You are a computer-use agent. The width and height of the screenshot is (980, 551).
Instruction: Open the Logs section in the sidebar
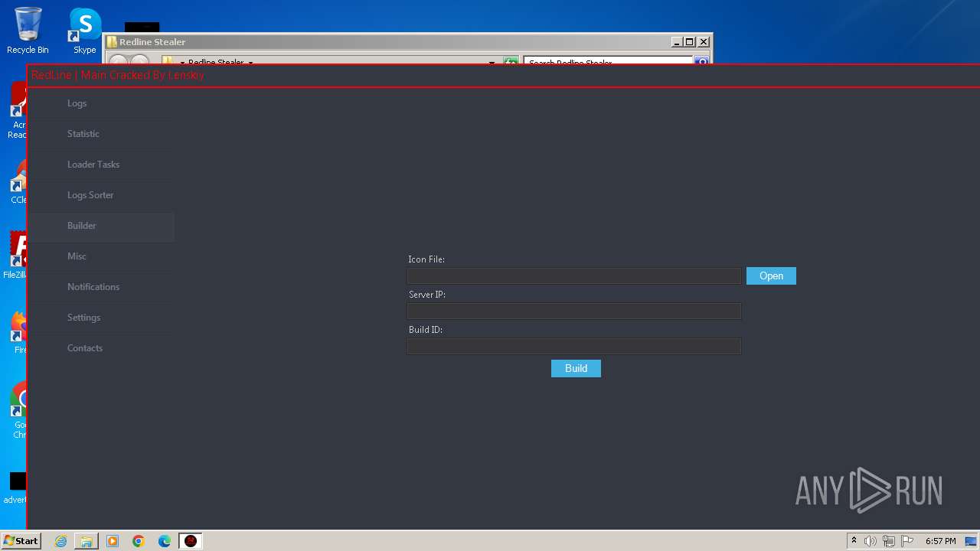[x=77, y=103]
